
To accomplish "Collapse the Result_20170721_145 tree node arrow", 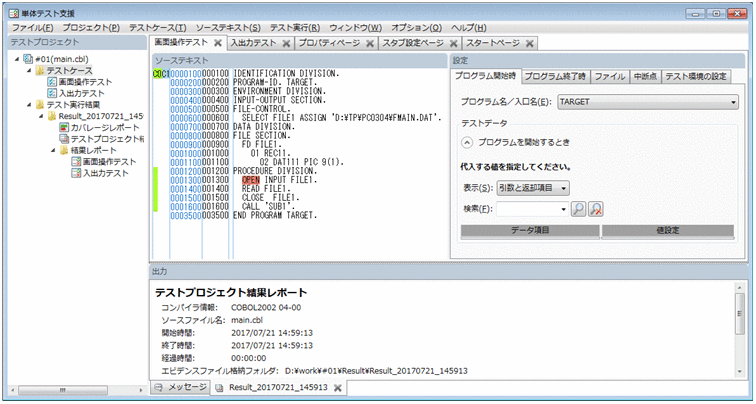I will 41,116.
